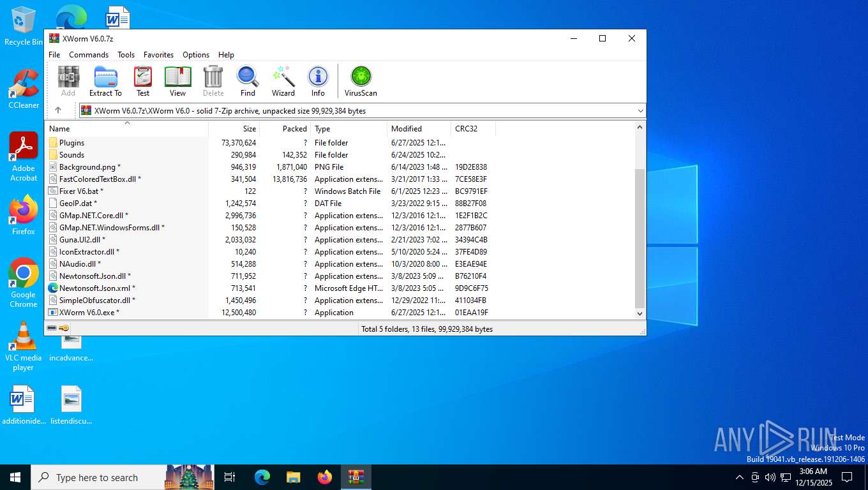Click the Edge icon in taskbar
This screenshot has width=868, height=490.
coord(262,477)
